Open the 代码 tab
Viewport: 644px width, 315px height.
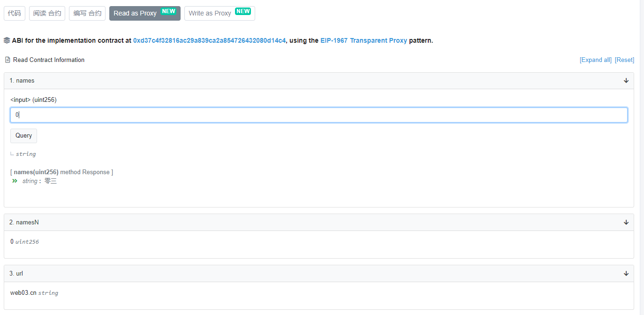[14, 13]
